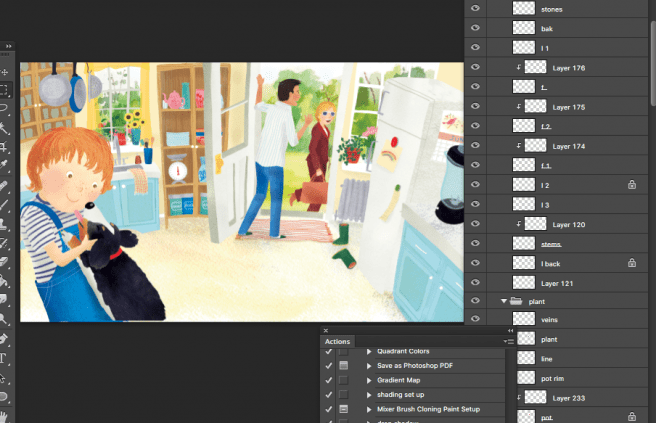Select the Lasso tool
656x423 pixels.
5,107
